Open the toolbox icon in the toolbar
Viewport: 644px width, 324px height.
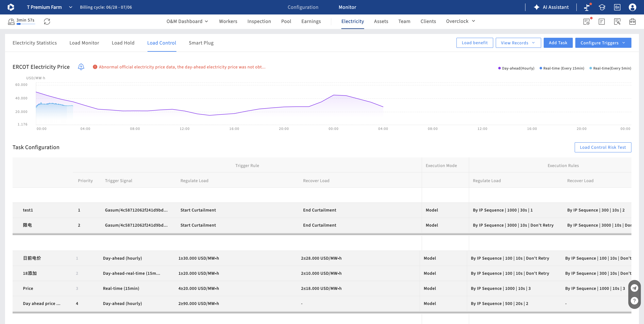coord(632,22)
